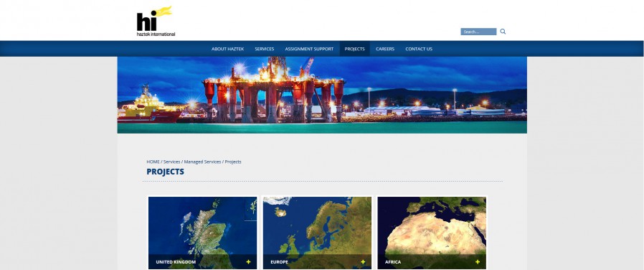Follow the Managed Services breadcrumb link
The image size is (644, 270).
pos(202,162)
